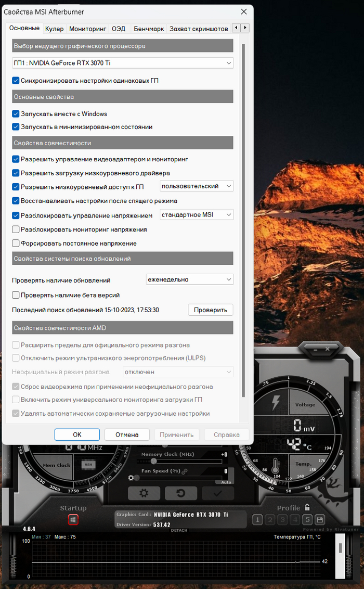Viewport: 364px width, 589px height.
Task: Click DETACH under the driver version
Action: (x=179, y=530)
